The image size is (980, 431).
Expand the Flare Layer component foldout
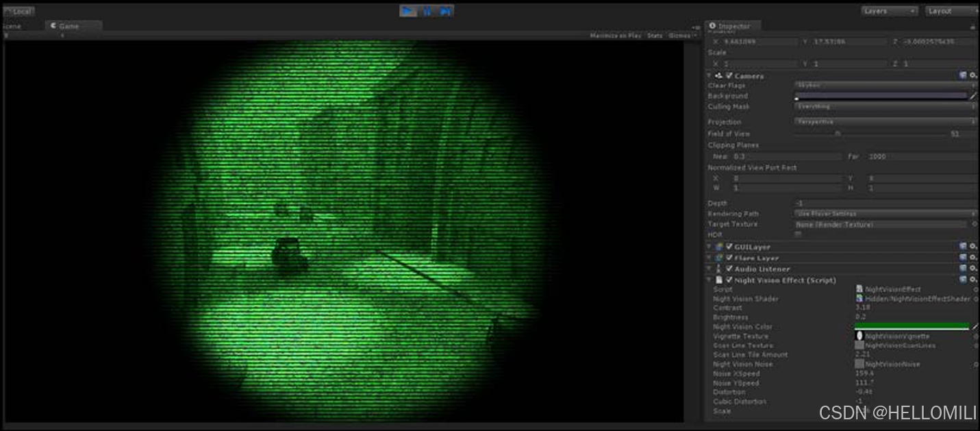[x=709, y=258]
